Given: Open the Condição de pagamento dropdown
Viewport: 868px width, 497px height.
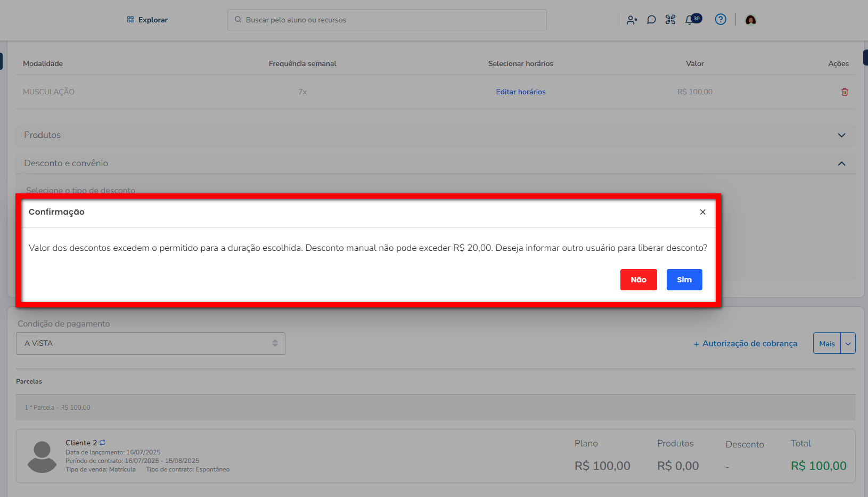Looking at the screenshot, I should click(151, 344).
